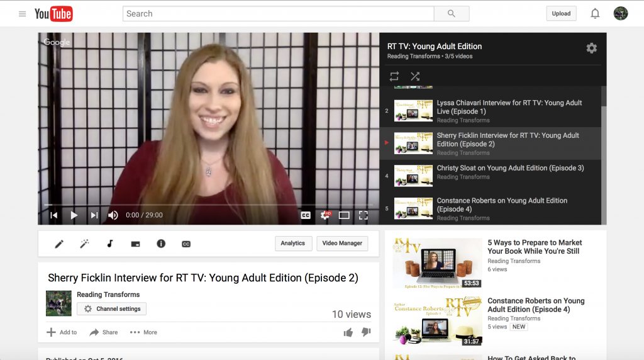This screenshot has height=360, width=644.
Task: Click the pencil edit video icon
Action: pyautogui.click(x=59, y=244)
